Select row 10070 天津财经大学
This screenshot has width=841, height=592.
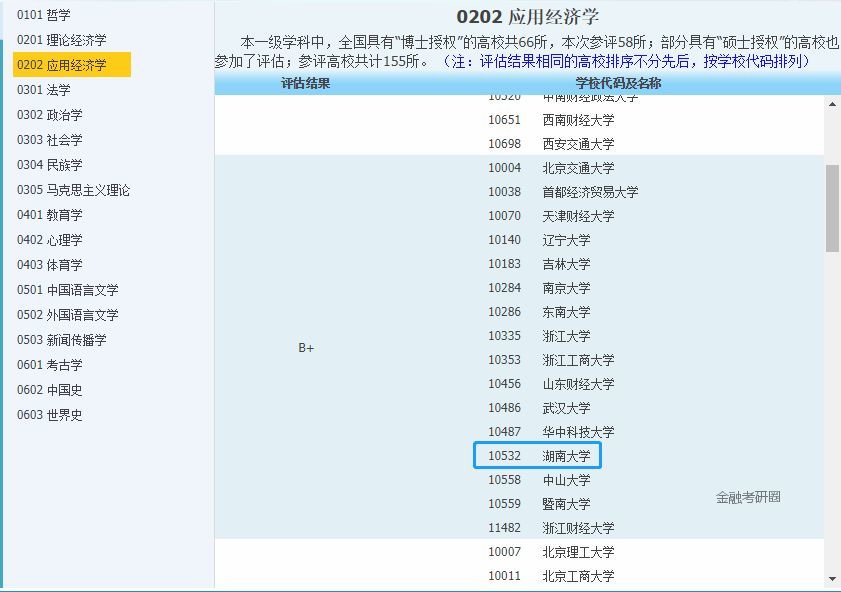tap(551, 216)
